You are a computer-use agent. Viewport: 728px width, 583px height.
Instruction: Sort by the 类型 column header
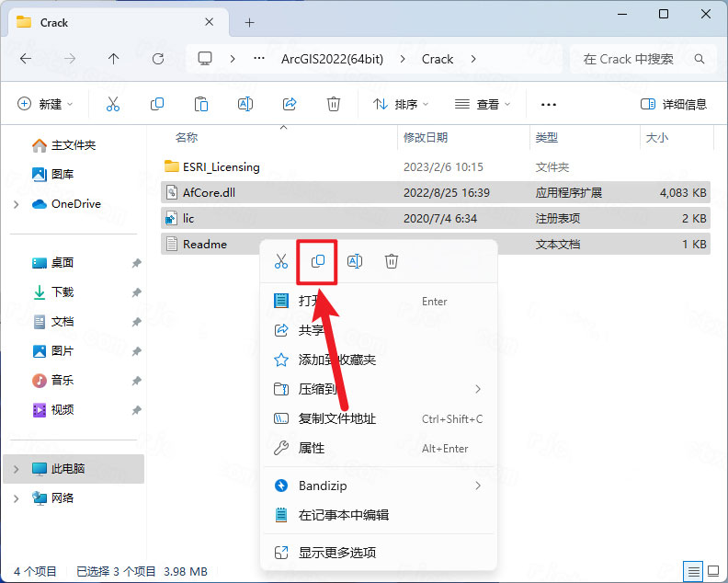click(547, 138)
